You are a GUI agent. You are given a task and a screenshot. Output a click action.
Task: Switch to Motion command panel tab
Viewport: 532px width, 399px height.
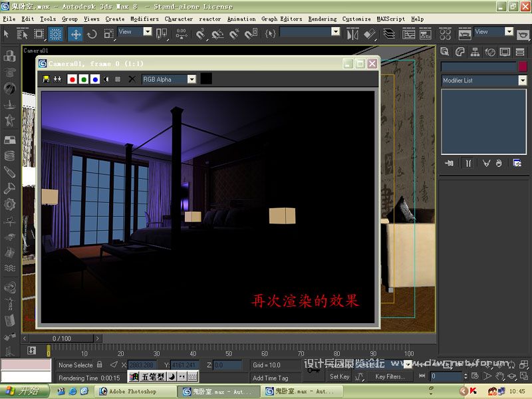pyautogui.click(x=490, y=52)
